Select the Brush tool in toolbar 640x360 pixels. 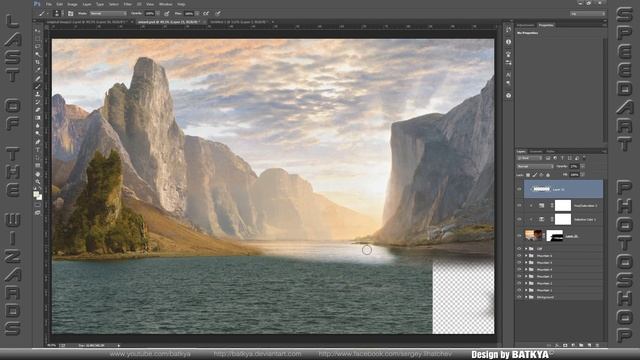click(38, 86)
